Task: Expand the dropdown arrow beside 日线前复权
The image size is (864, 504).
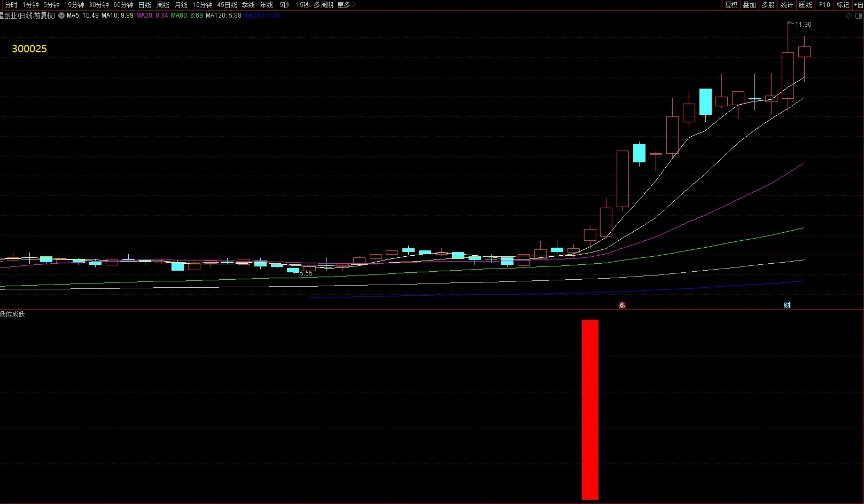Action: (x=61, y=15)
